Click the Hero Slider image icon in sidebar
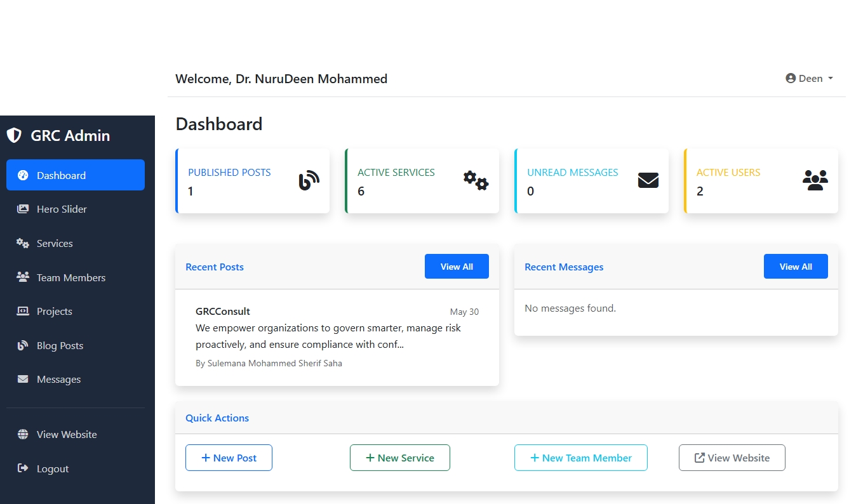Image resolution: width=849 pixels, height=504 pixels. (23, 209)
